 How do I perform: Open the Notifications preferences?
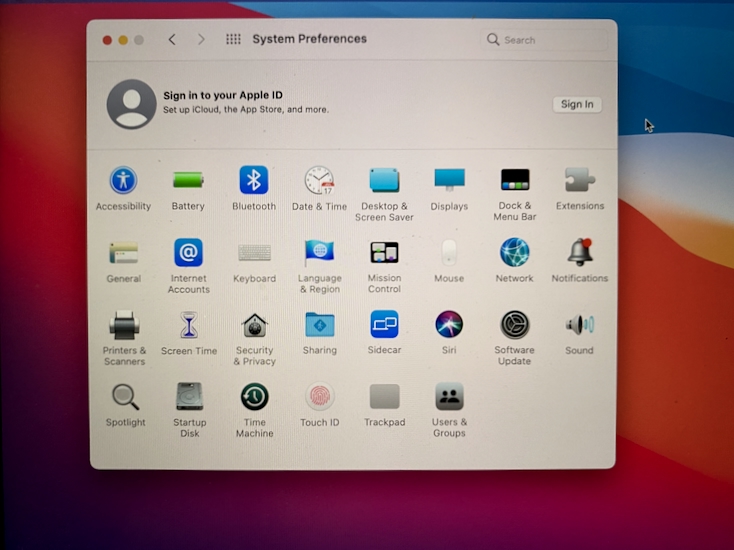click(580, 253)
